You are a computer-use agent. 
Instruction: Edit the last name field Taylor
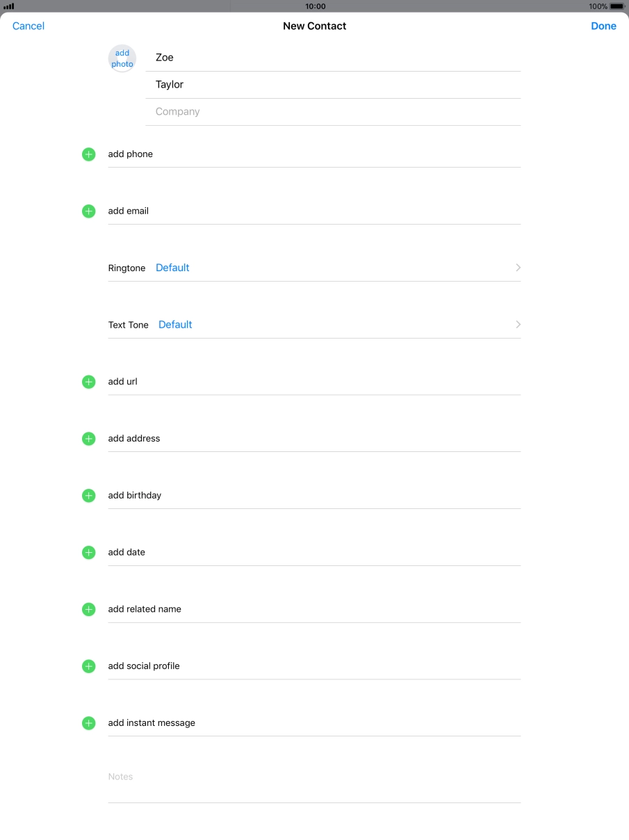(334, 85)
